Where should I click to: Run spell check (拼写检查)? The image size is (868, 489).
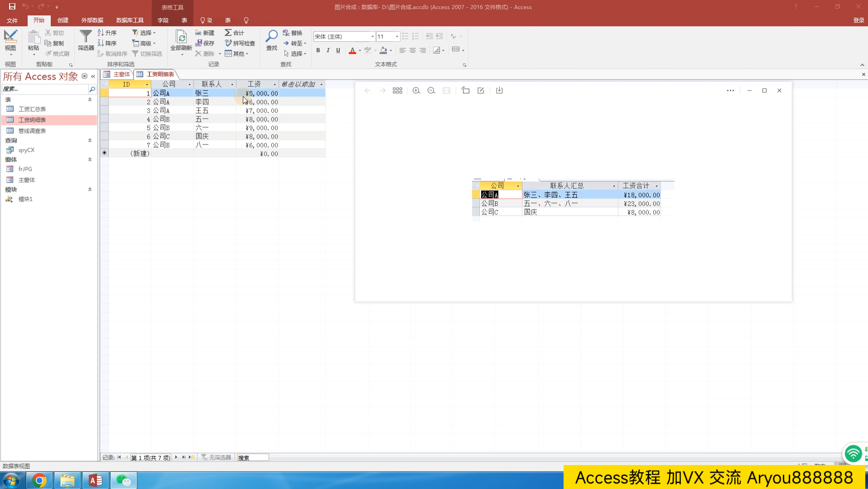[240, 43]
